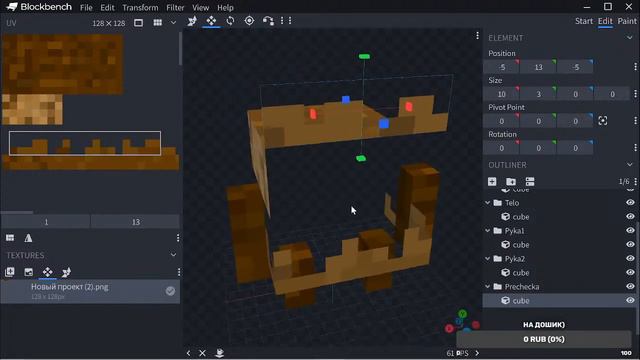
Task: Select the Pivot tool in toolbar
Action: click(x=249, y=21)
